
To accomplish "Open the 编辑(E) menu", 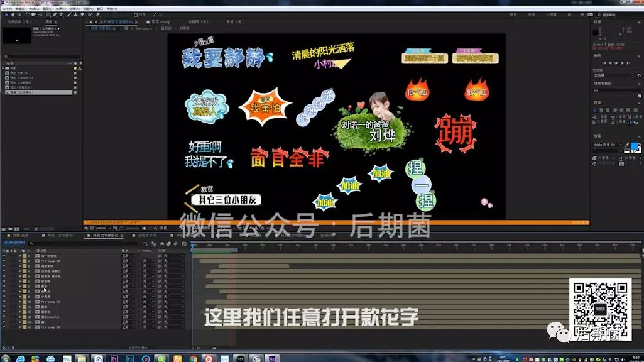I will [21, 9].
